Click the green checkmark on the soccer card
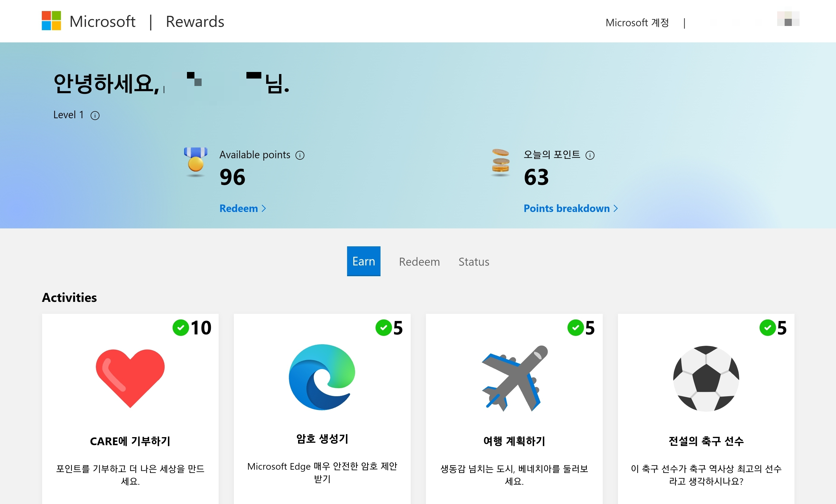This screenshot has height=504, width=836. tap(768, 328)
